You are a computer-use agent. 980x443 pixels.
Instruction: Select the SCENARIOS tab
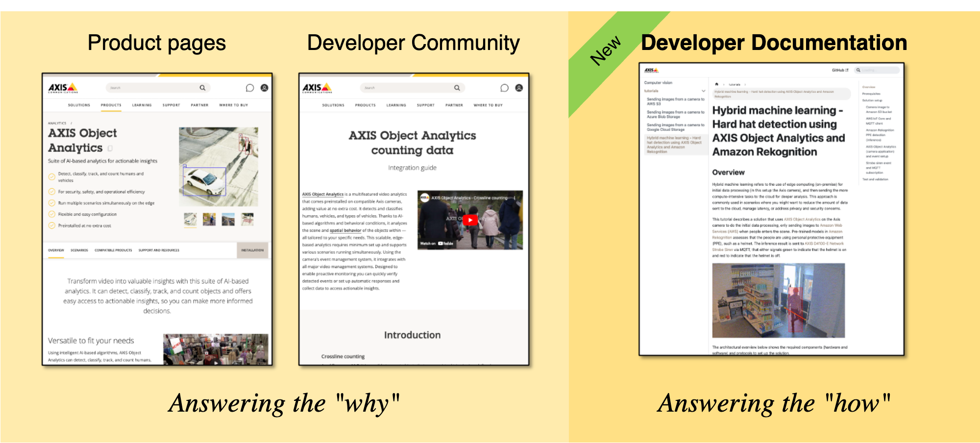79,250
